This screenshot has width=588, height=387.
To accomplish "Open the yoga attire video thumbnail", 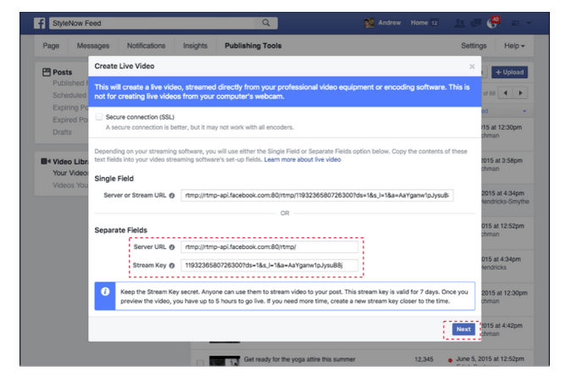I will click(x=225, y=361).
